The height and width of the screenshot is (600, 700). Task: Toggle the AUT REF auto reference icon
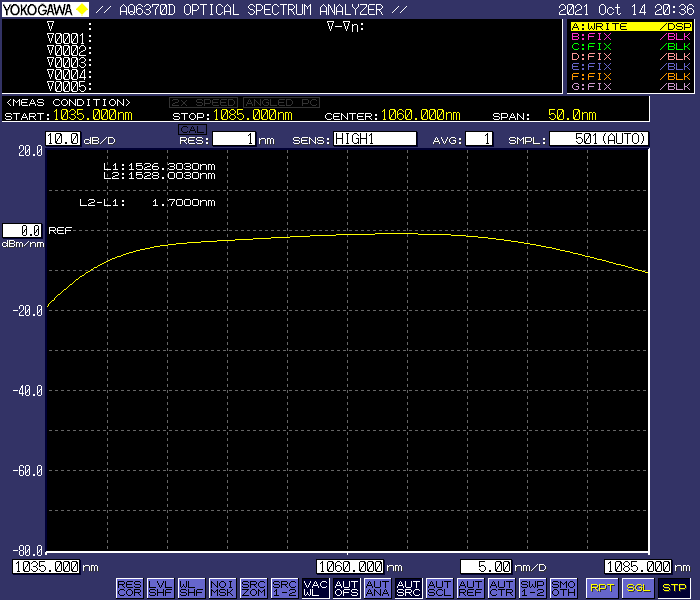coord(470,587)
